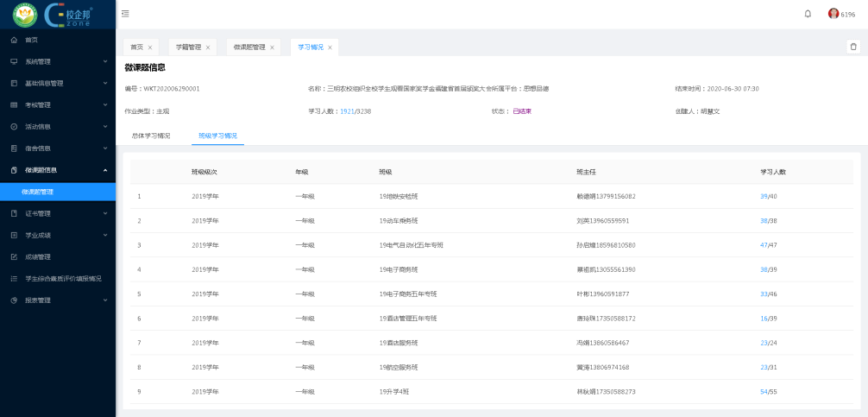Expand the 证书管理 menu
This screenshot has height=417, width=868.
pyautogui.click(x=104, y=213)
